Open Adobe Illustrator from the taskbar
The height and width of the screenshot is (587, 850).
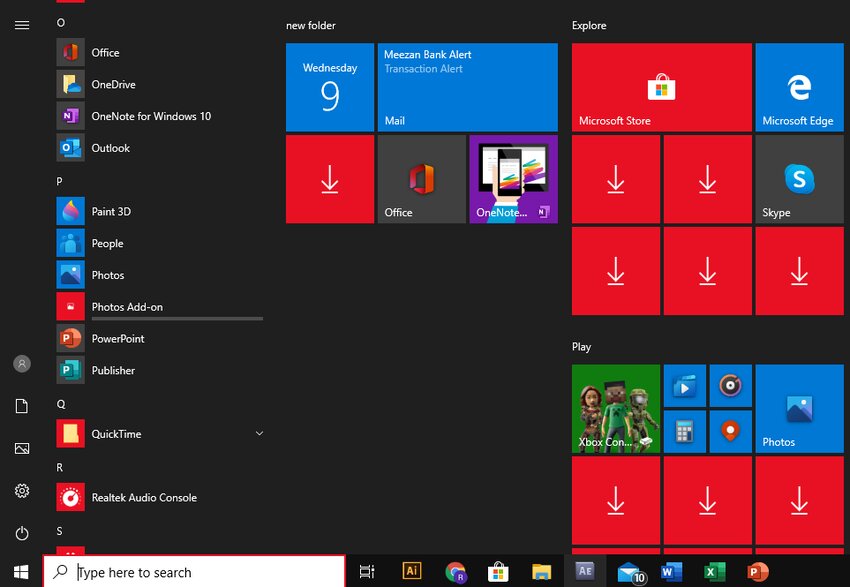click(x=411, y=571)
